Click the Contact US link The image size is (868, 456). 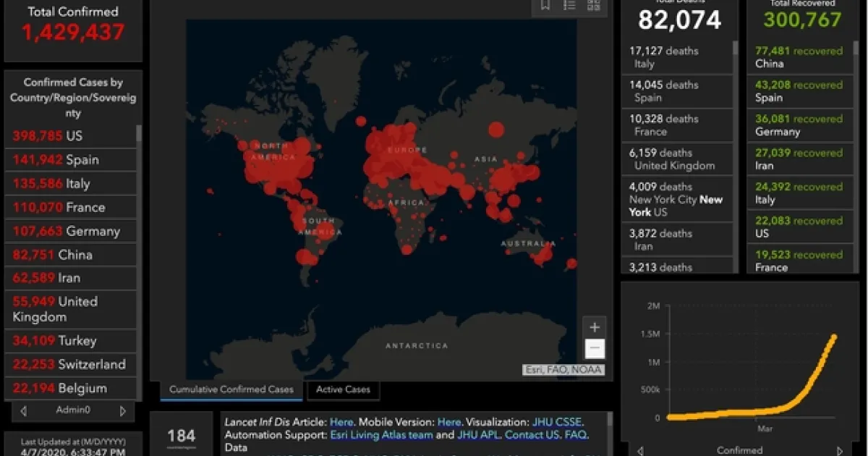[x=532, y=435]
